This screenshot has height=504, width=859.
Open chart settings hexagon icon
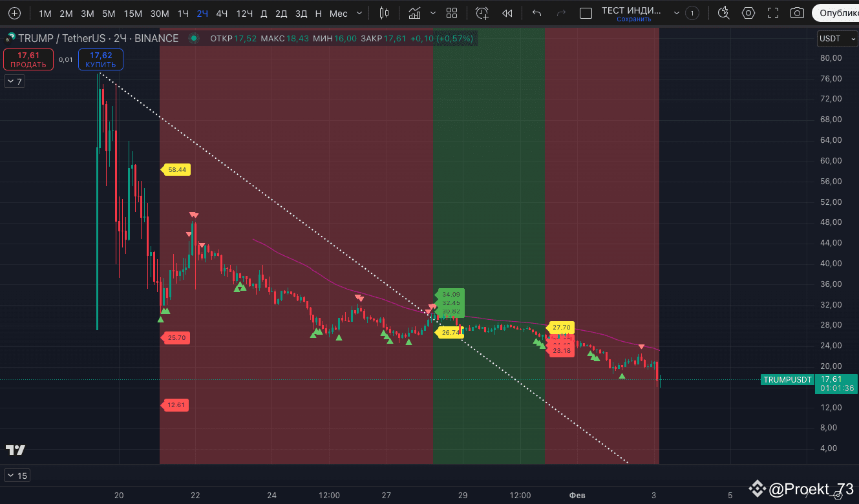[748, 13]
